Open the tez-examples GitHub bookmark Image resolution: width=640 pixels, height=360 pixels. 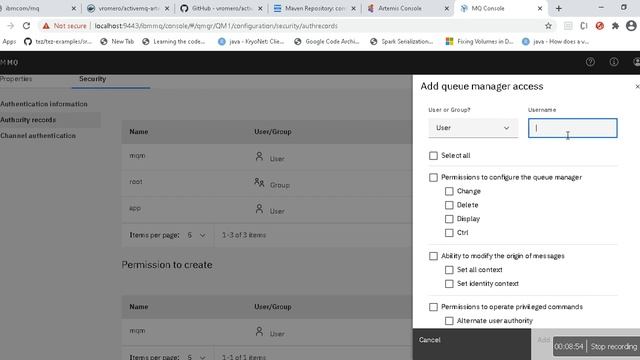coord(58,42)
